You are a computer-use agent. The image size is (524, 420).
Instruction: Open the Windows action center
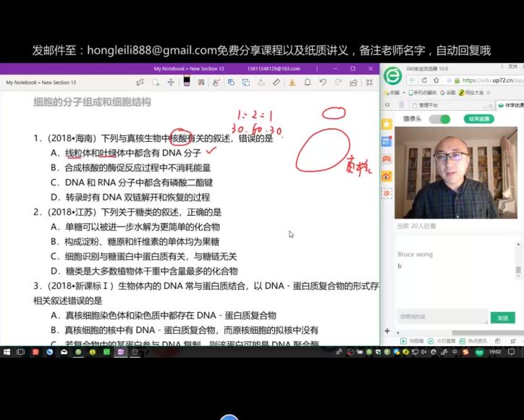tap(511, 352)
